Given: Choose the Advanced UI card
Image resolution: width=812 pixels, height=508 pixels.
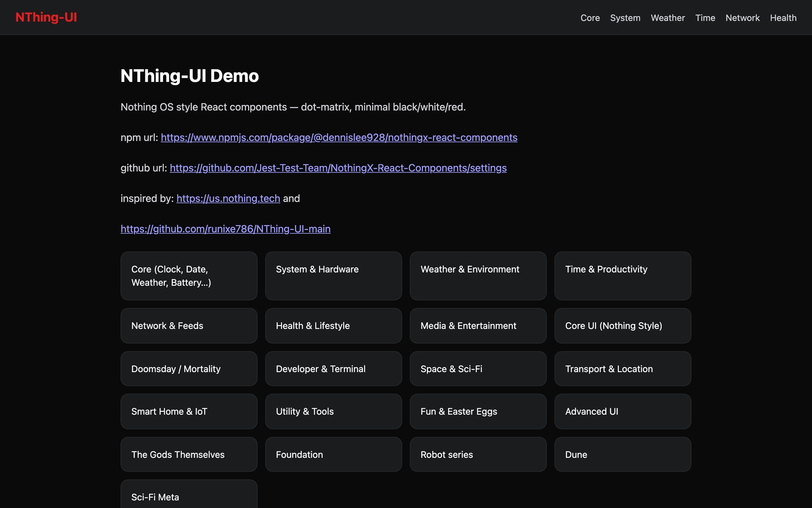Looking at the screenshot, I should pyautogui.click(x=623, y=411).
